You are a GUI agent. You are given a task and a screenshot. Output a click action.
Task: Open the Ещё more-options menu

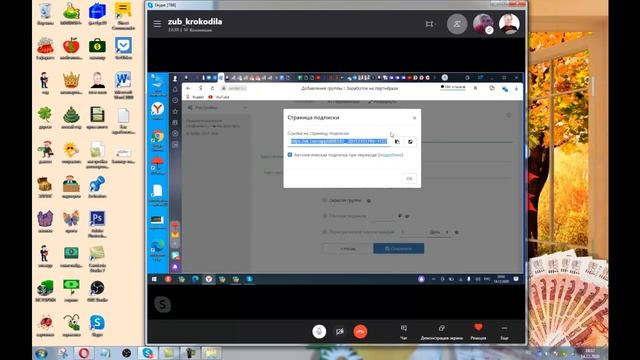(504, 332)
